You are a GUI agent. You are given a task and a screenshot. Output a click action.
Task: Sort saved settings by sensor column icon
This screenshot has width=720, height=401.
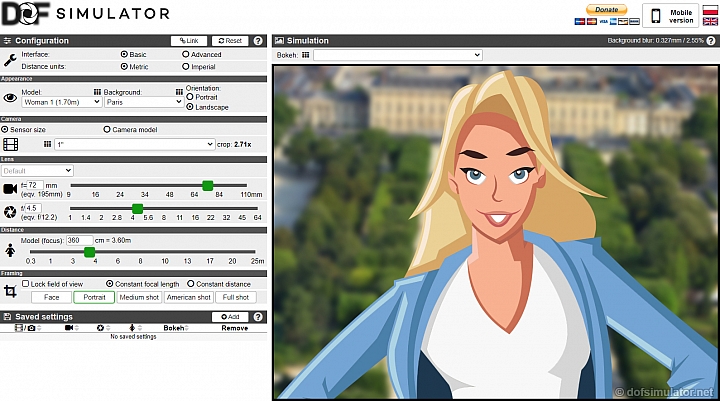click(x=28, y=328)
